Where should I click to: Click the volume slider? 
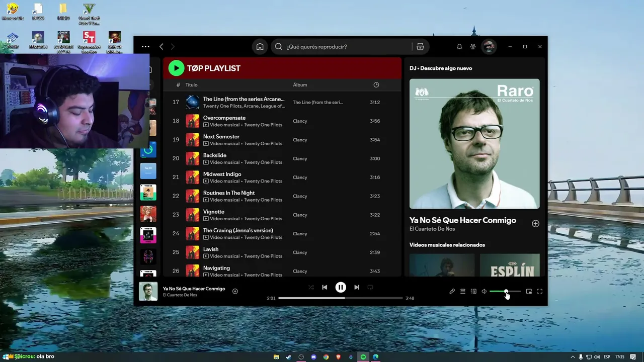click(505, 291)
